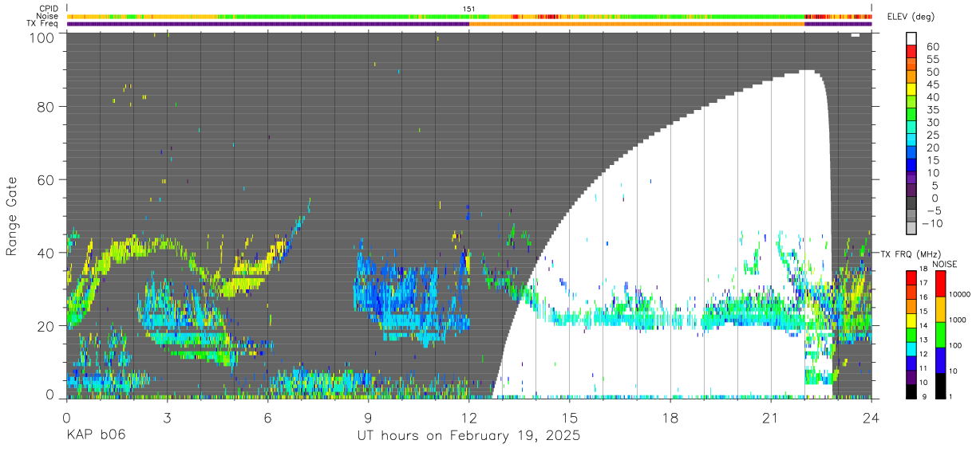980x452 pixels.
Task: Click the 35 label on the ELEV scale
Action: [931, 109]
